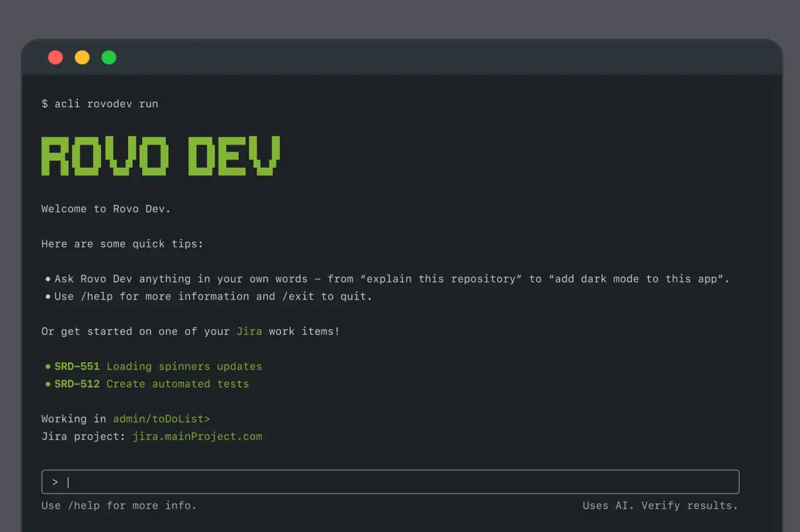Focus the command prompt input field
This screenshot has width=800, height=532.
point(399,482)
